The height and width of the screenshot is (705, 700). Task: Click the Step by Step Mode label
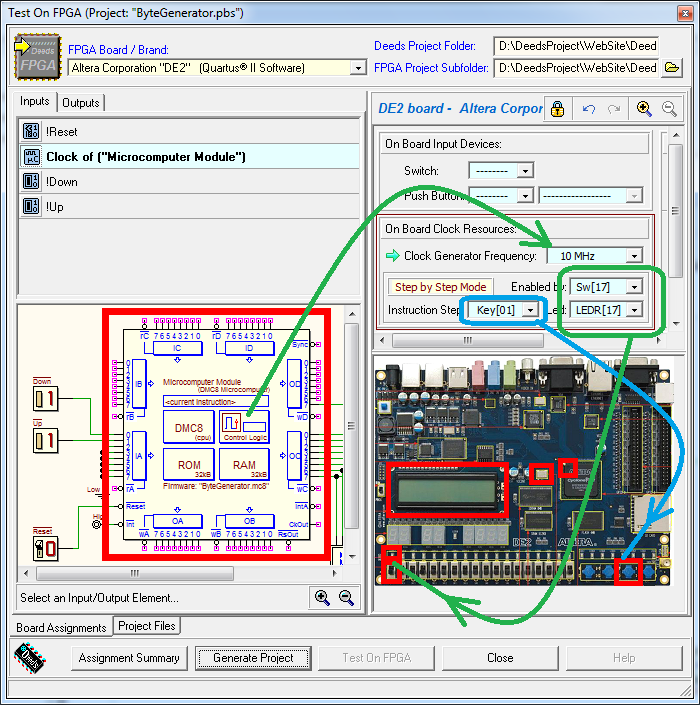click(x=440, y=287)
